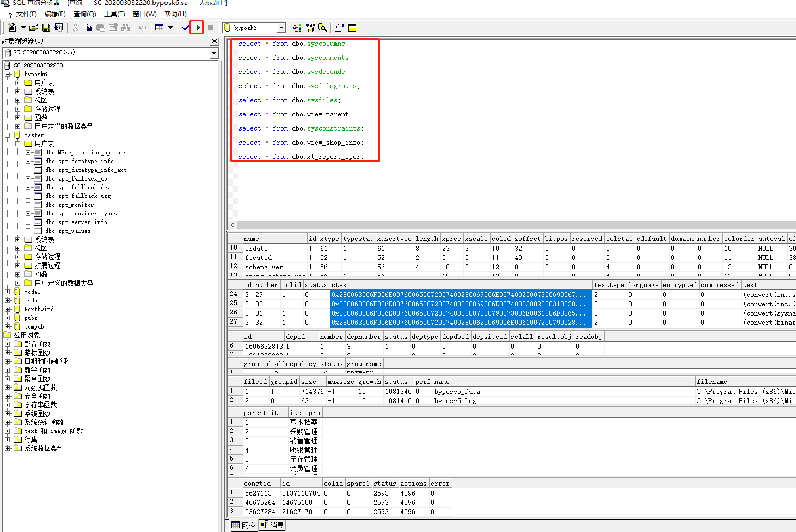Open a saved query file via the open icon
The height and width of the screenshot is (532, 796).
coord(33,27)
